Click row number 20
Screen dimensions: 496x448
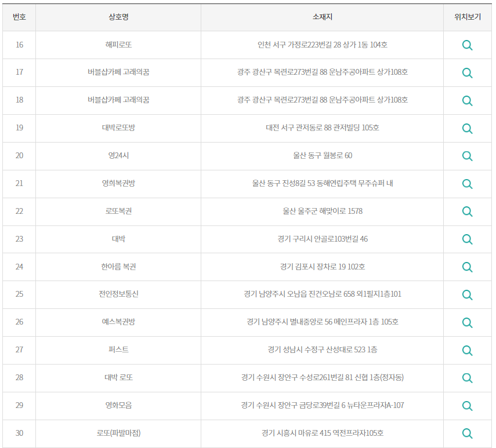(x=19, y=155)
